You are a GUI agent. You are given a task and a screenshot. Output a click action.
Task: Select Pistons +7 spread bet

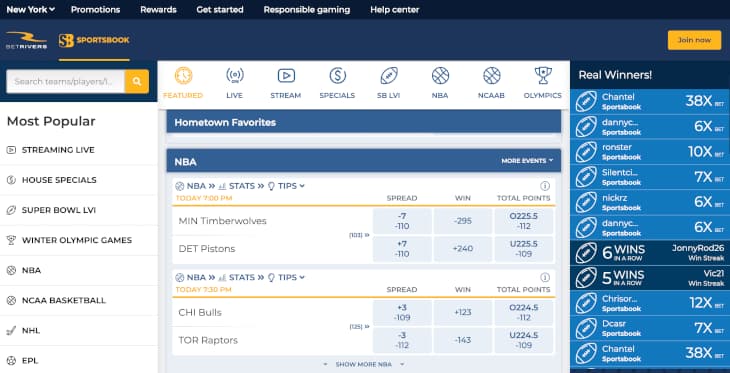pos(402,249)
